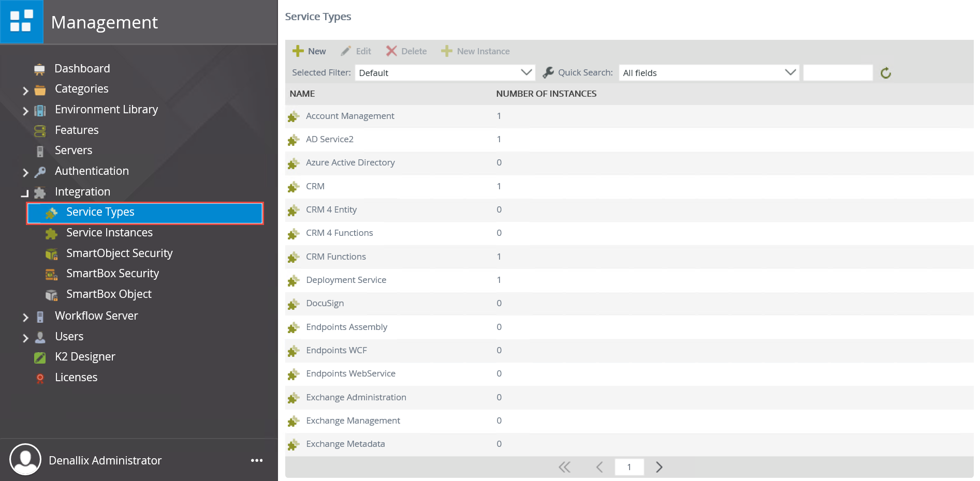The height and width of the screenshot is (481, 980).
Task: Click the Edit toolbar button
Action: (x=356, y=51)
